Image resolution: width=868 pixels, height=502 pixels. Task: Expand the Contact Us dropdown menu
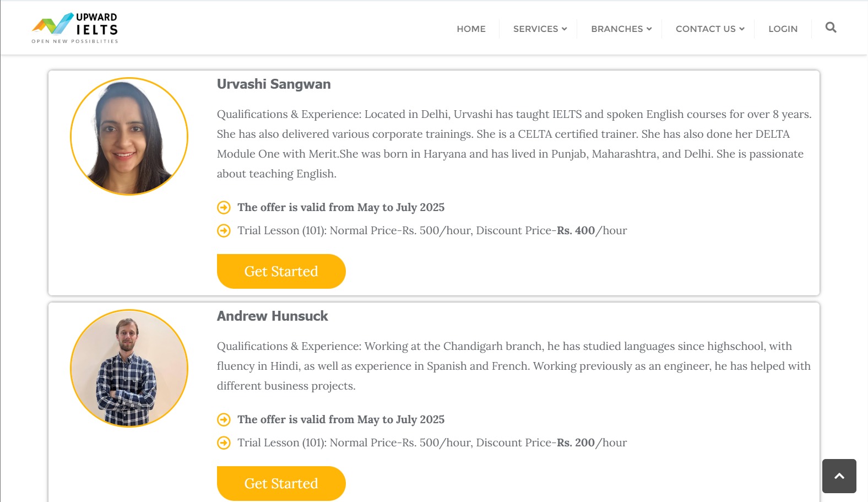point(710,29)
